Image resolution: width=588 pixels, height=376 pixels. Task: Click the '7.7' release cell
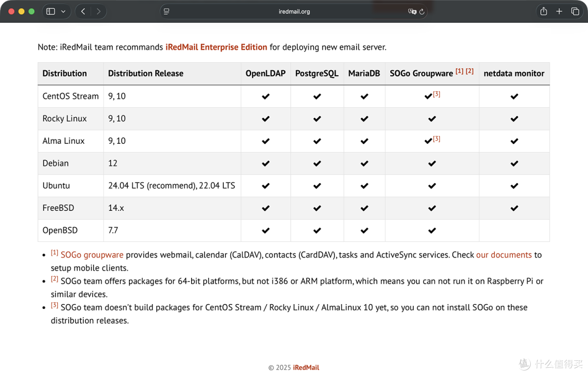(x=172, y=231)
